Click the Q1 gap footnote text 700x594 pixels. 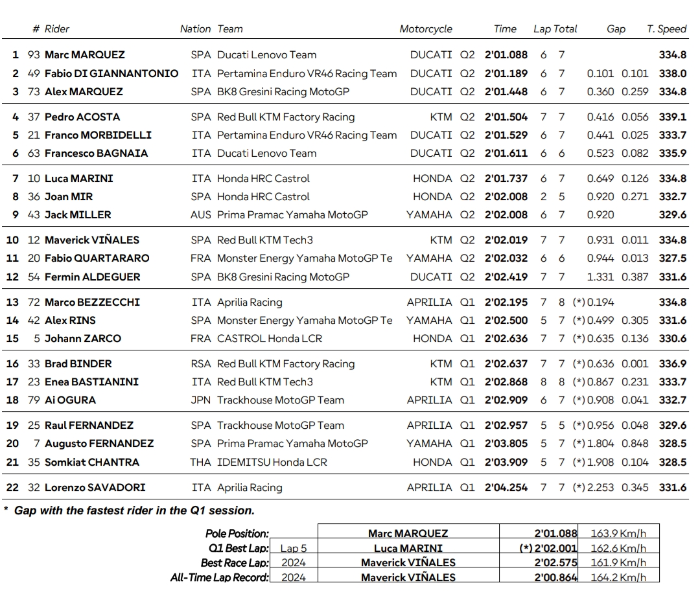coord(134,510)
